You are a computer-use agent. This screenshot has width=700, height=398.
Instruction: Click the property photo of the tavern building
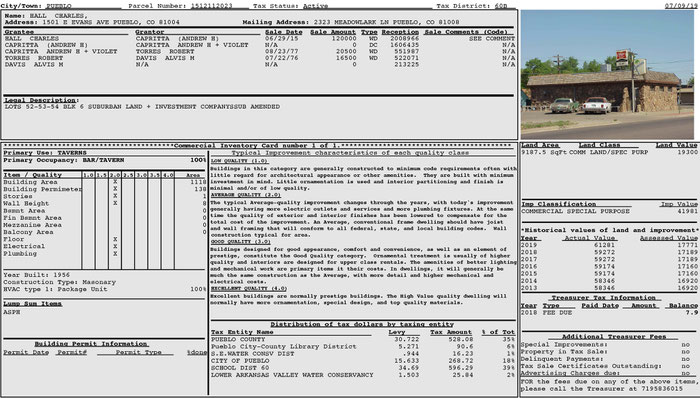tap(607, 75)
